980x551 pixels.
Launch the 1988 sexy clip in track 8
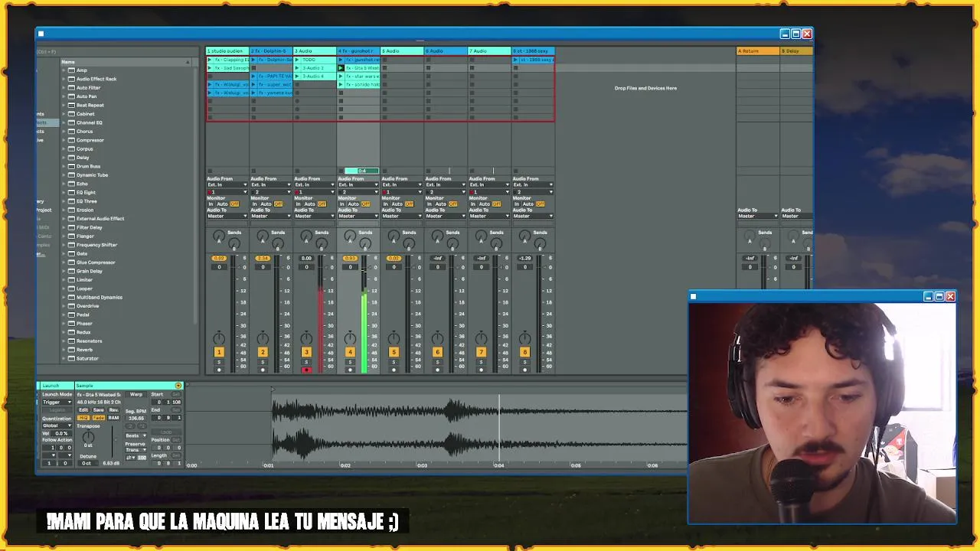click(515, 60)
